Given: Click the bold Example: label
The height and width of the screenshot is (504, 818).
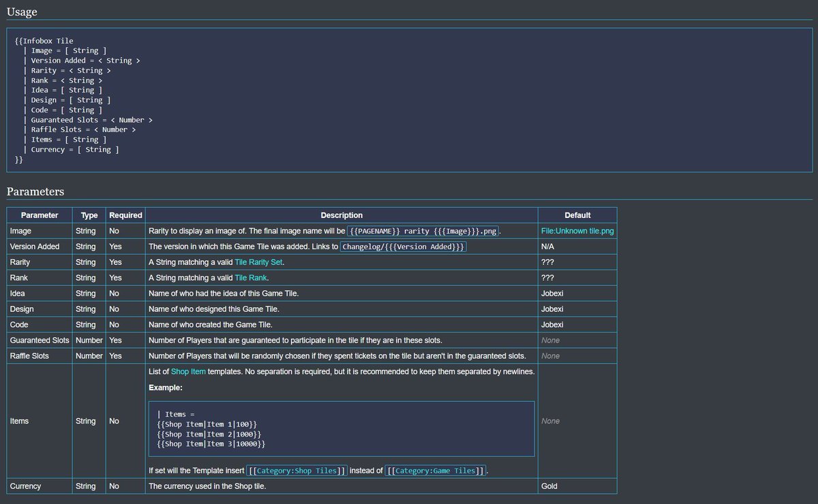Looking at the screenshot, I should (166, 388).
